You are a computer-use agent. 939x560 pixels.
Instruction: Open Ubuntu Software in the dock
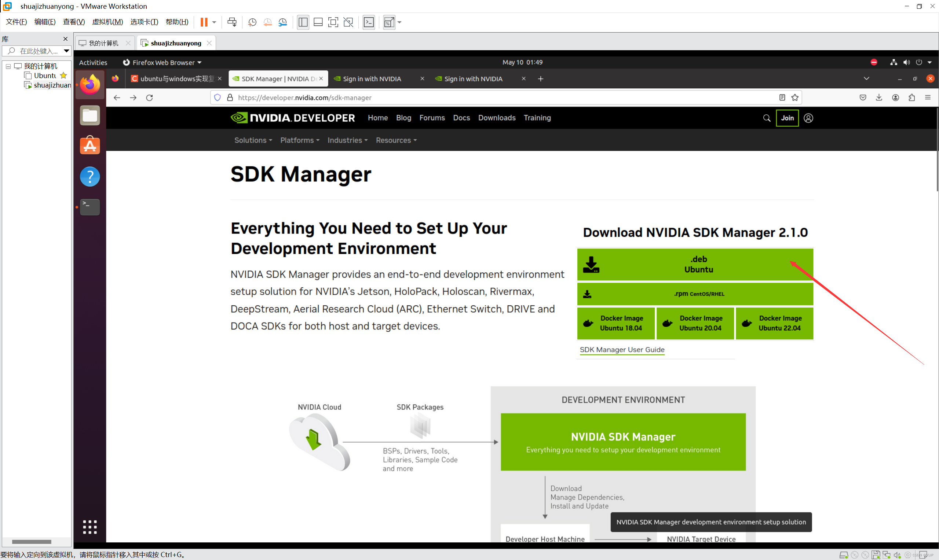coord(90,145)
